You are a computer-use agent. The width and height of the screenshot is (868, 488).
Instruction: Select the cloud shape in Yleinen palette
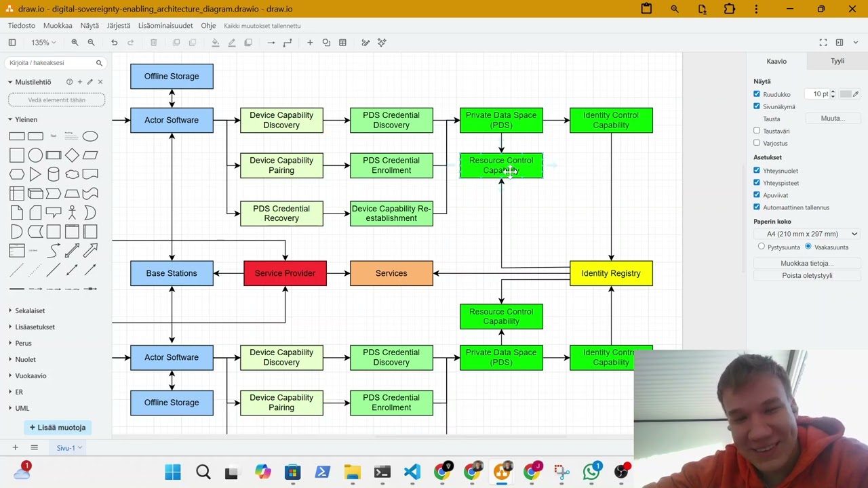pyautogui.click(x=72, y=174)
